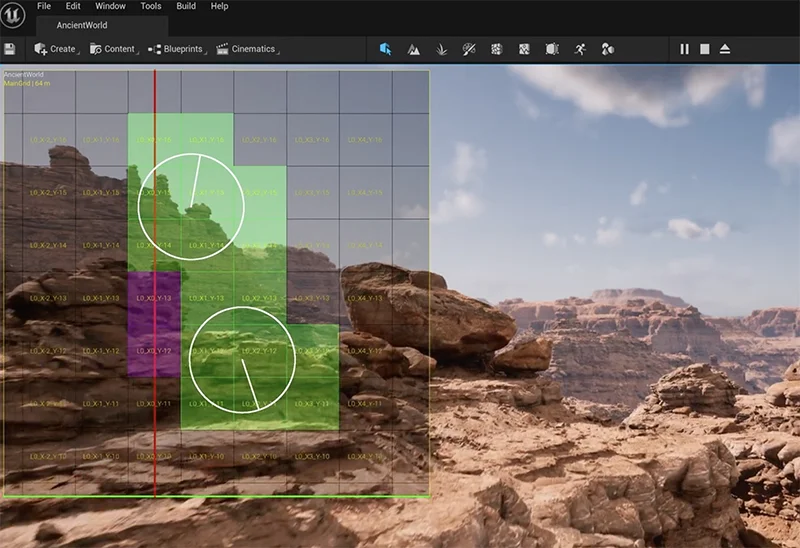Viewport: 800px width, 548px height.
Task: Open the Animation mode running figure icon
Action: [x=580, y=49]
